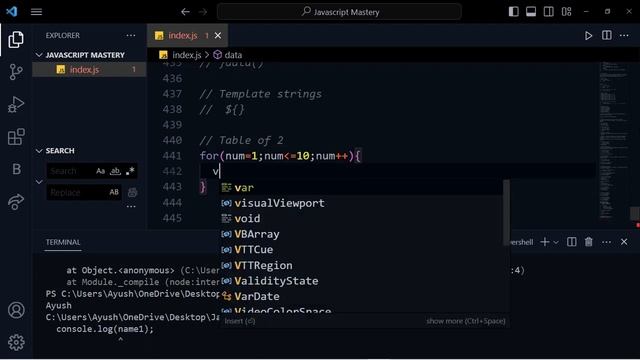Go back with the left arrow
Screen dimensions: 640x360
[185, 12]
